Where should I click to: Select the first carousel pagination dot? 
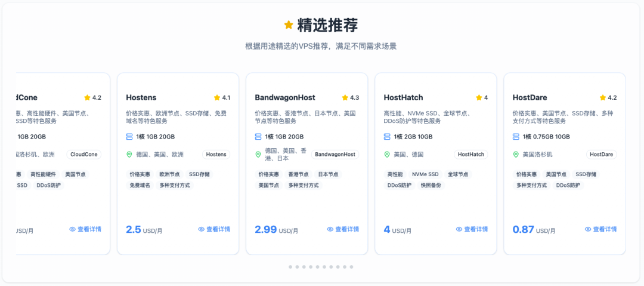tap(290, 267)
